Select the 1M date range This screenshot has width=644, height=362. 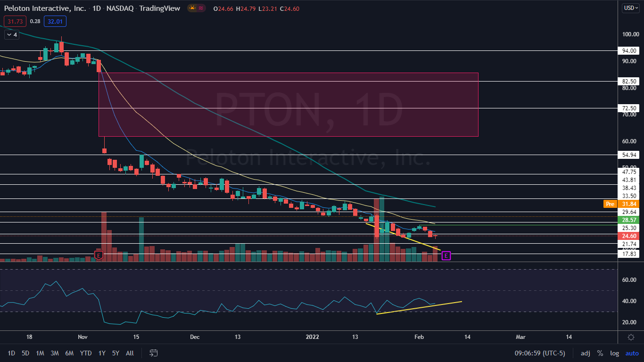point(40,353)
